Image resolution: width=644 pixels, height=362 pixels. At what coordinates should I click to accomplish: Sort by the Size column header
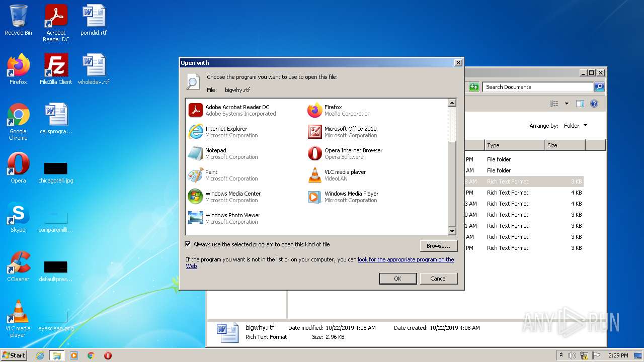pos(565,145)
